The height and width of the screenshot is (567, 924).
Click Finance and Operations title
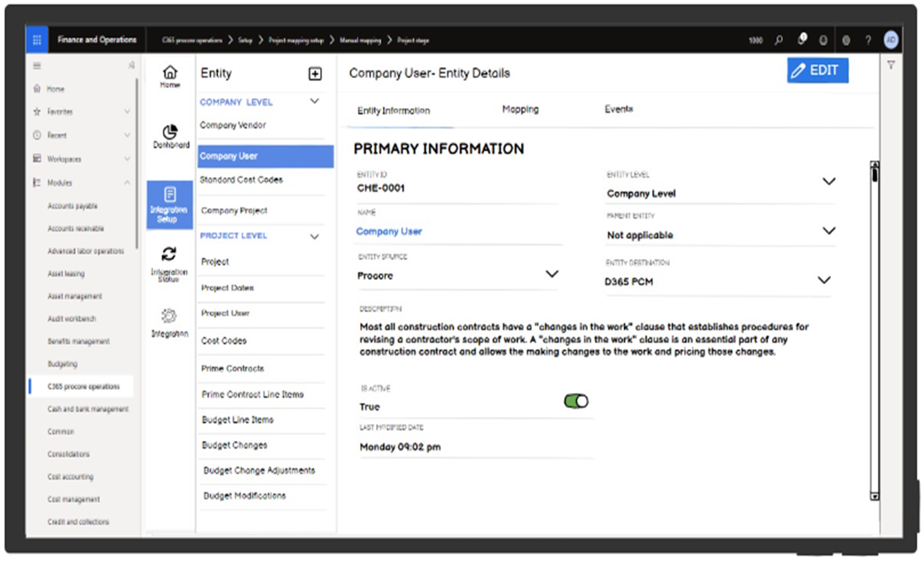97,39
